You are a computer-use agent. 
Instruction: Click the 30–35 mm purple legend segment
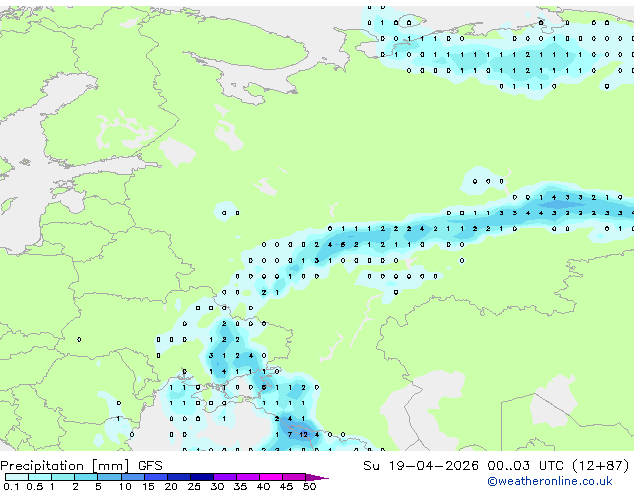coord(225,477)
